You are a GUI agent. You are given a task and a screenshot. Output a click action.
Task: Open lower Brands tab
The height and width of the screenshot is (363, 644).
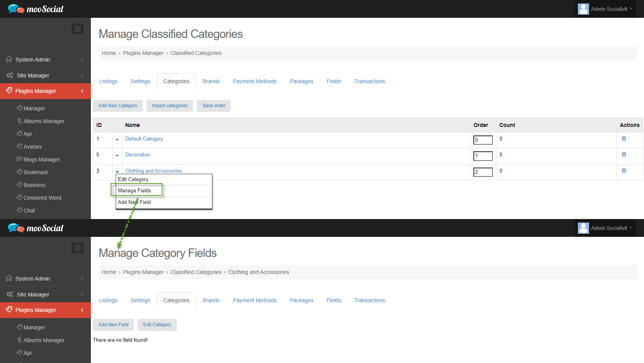pos(211,300)
